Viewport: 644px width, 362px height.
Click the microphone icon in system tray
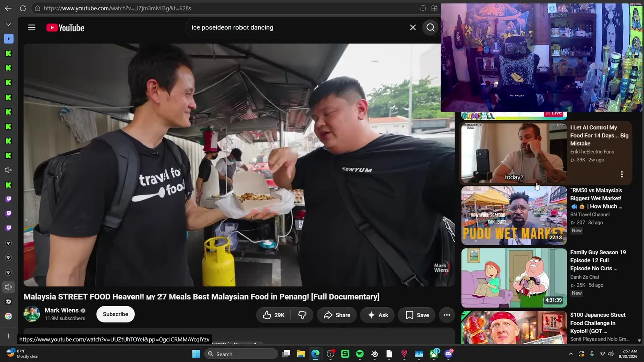[x=592, y=354]
